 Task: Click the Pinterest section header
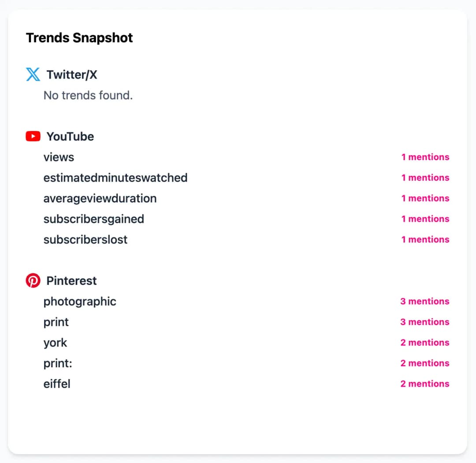tap(71, 280)
